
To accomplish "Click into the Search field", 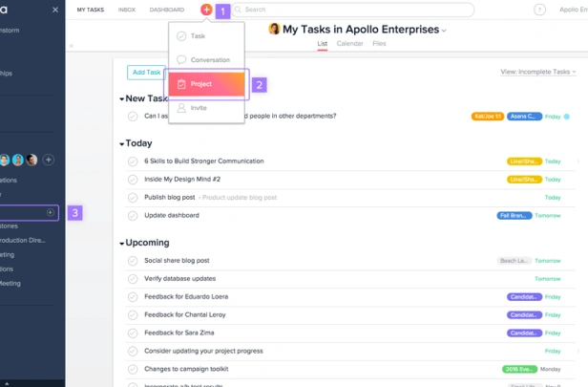I will [x=353, y=10].
